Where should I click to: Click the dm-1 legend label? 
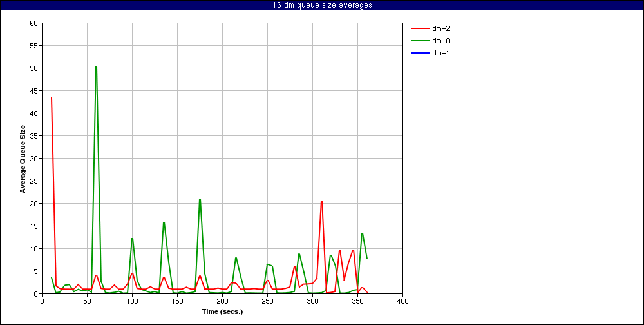[x=440, y=53]
